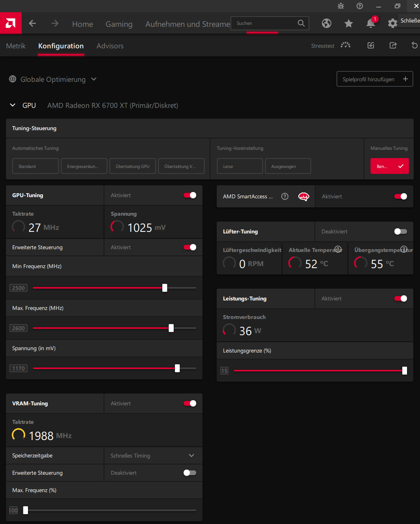Click the AMD logo icon
The width and height of the screenshot is (420, 524).
11,23
